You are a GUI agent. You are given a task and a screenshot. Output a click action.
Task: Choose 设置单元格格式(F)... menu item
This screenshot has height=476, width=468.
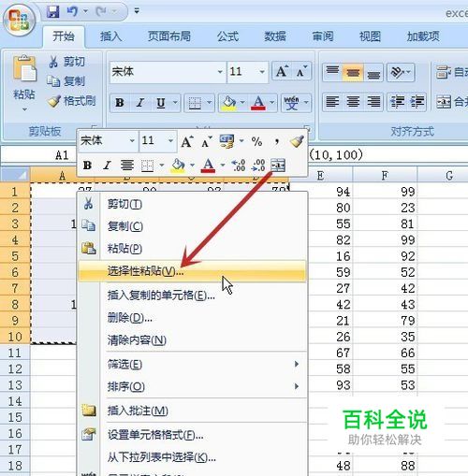192,435
